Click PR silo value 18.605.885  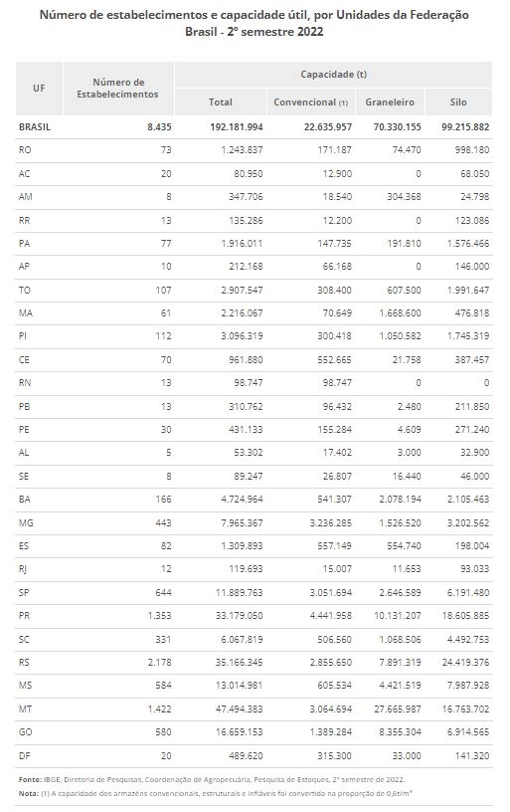click(x=465, y=616)
